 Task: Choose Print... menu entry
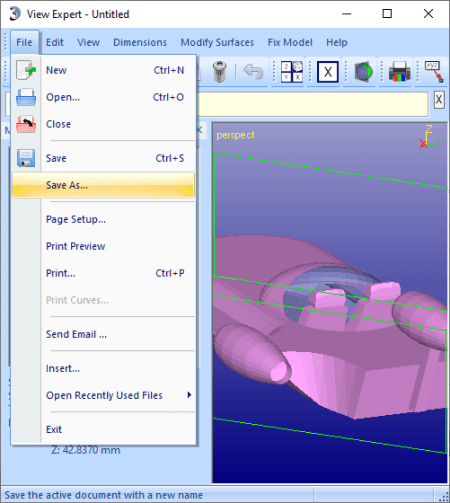coord(103,273)
